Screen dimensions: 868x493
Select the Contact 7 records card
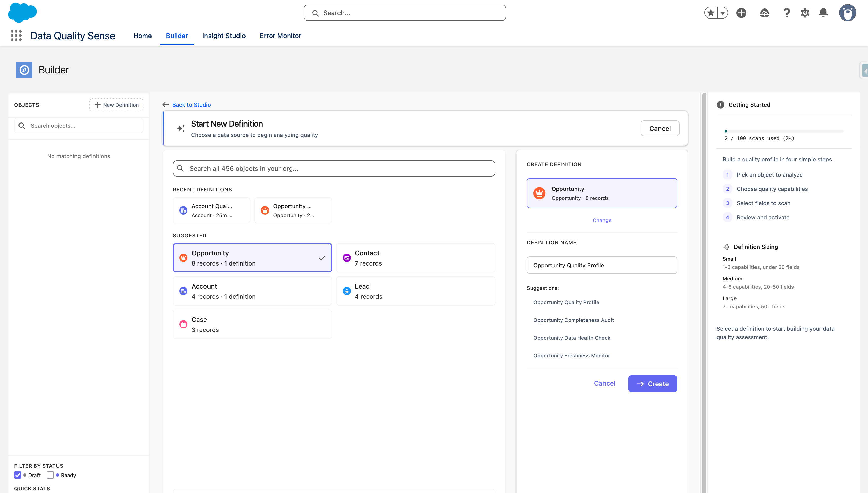coord(416,258)
